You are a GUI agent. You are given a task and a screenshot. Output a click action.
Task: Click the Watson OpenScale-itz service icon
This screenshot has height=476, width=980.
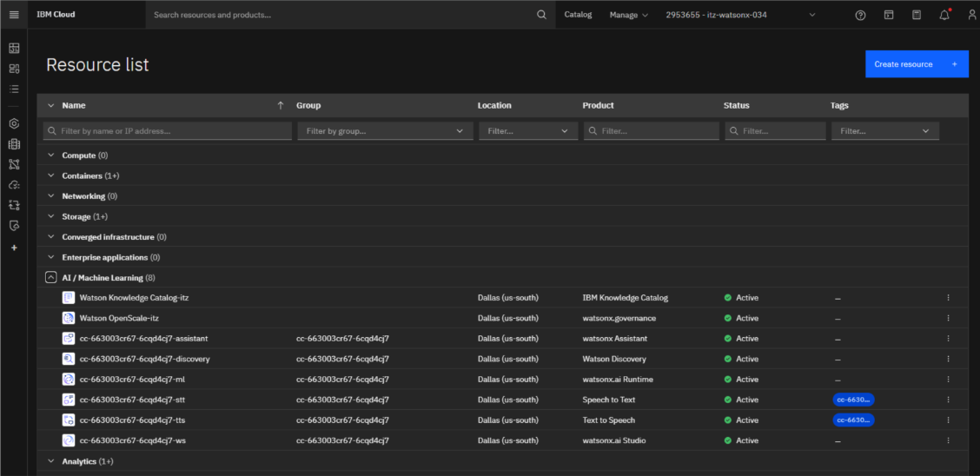69,318
